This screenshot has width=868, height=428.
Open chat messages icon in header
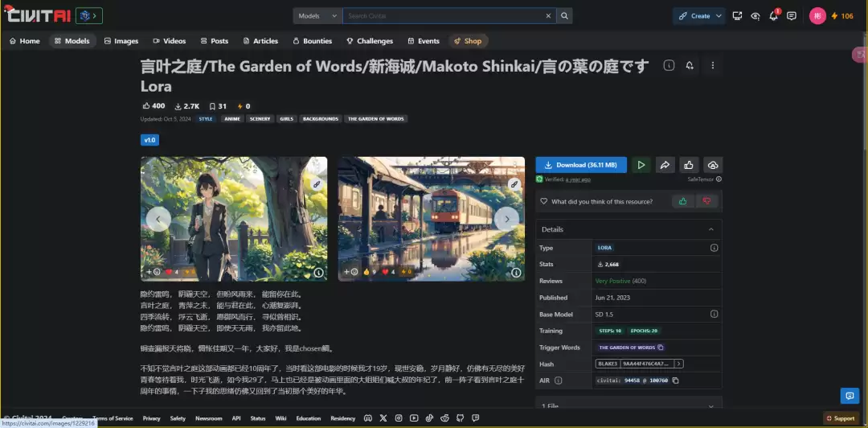coord(792,16)
